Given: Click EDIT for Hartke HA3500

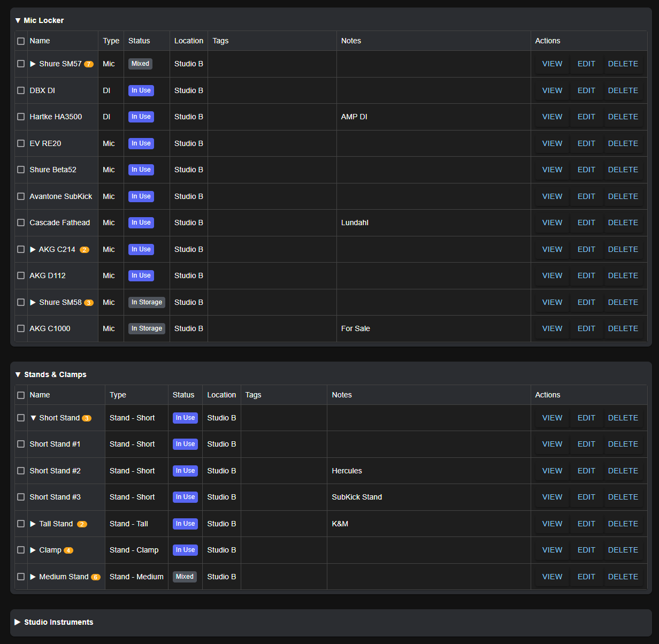Looking at the screenshot, I should point(586,117).
